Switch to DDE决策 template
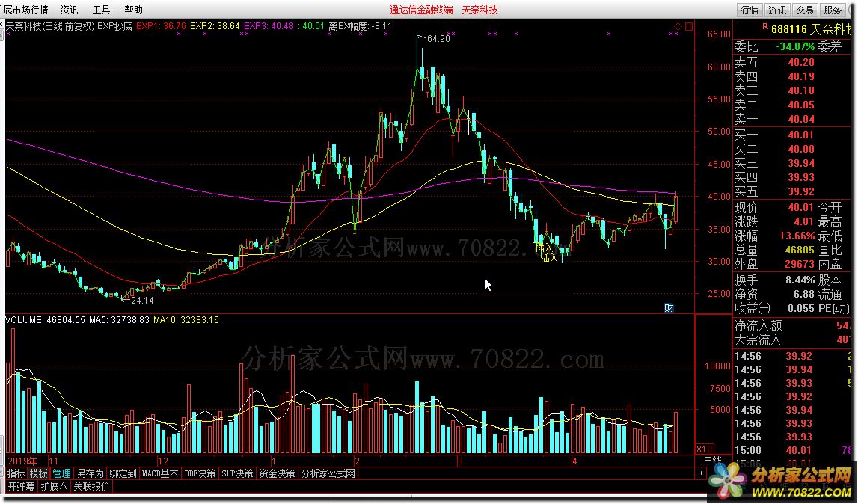The image size is (858, 504). [200, 473]
